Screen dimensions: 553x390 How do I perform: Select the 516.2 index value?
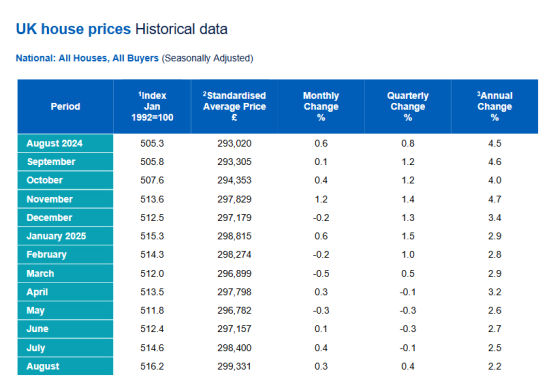tap(152, 366)
